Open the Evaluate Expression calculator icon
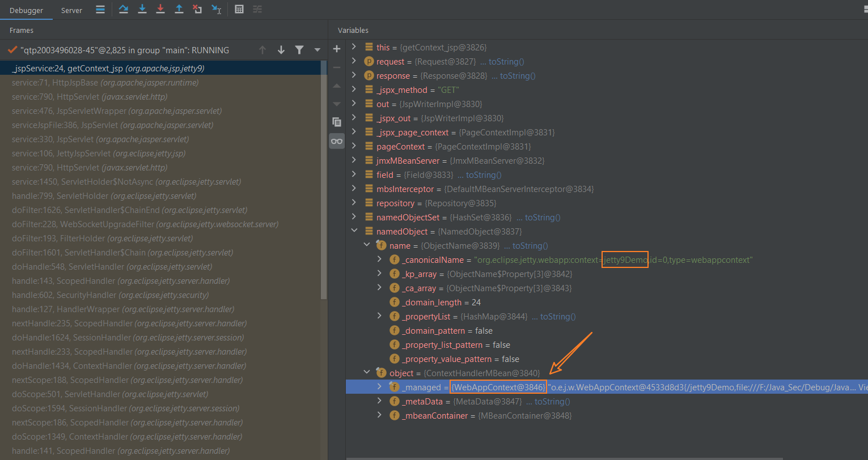 tap(239, 9)
